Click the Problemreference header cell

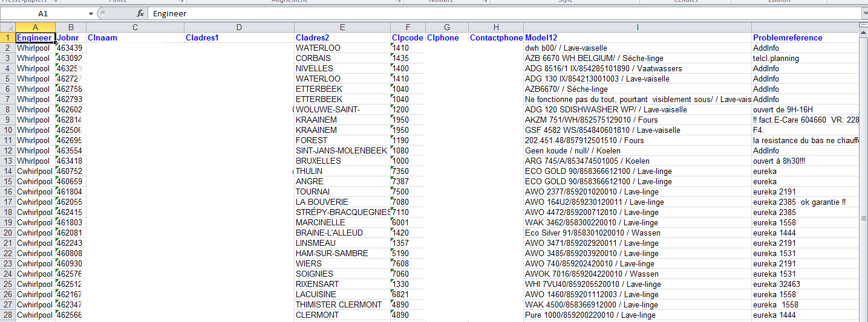788,37
